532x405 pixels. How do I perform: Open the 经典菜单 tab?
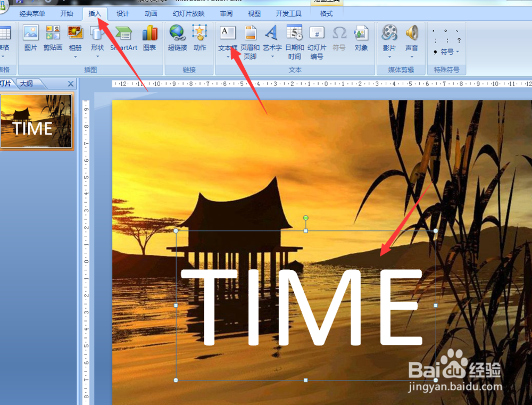pos(32,14)
